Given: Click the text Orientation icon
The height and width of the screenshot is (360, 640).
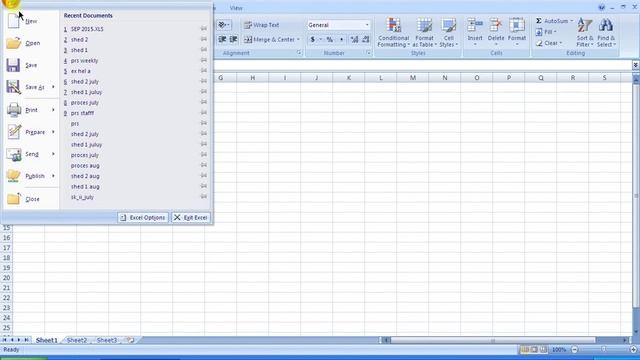Looking at the screenshot, I should point(222,25).
